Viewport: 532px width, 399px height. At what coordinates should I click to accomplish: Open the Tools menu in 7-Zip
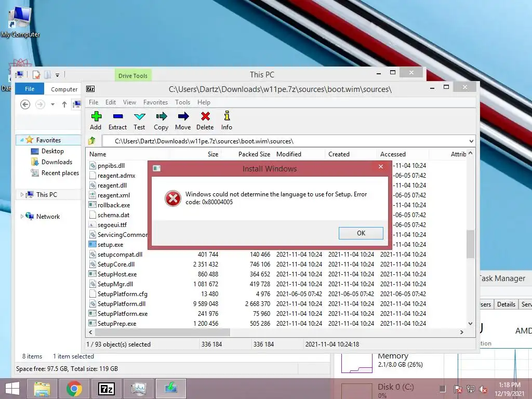pos(182,102)
